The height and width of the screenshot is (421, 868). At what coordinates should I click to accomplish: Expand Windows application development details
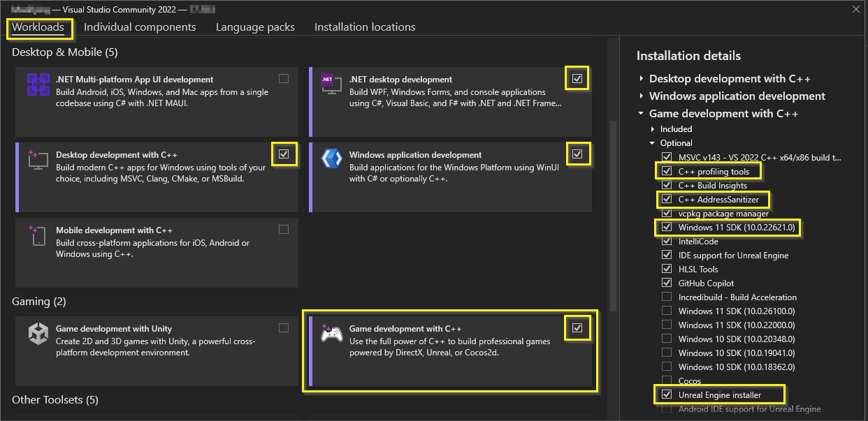click(x=642, y=96)
